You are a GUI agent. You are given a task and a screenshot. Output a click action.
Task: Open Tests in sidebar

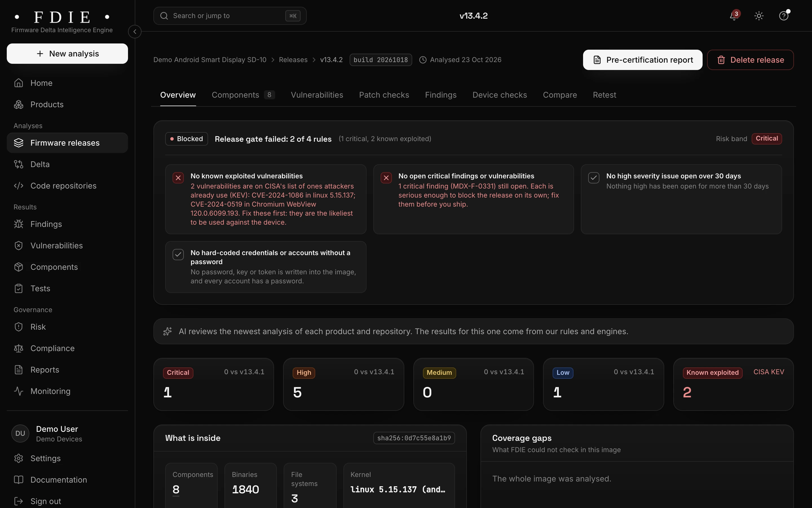[67, 289]
